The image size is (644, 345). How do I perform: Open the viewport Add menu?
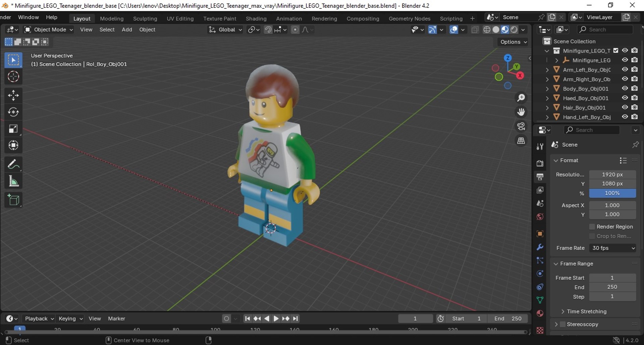[x=127, y=30]
